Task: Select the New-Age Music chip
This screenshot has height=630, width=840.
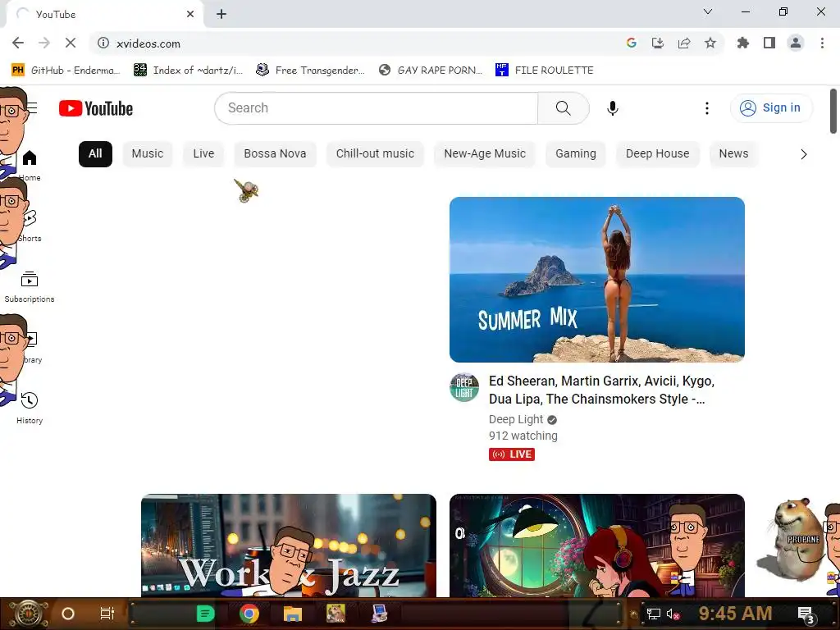Action: tap(485, 153)
